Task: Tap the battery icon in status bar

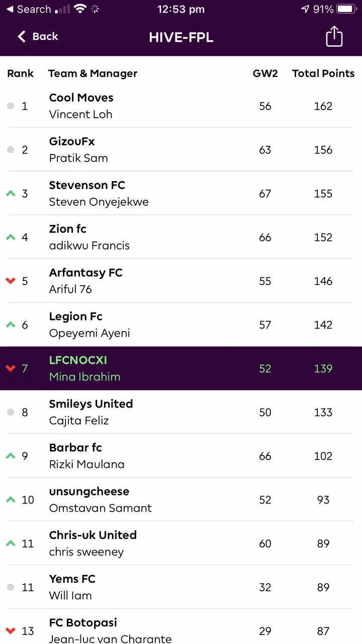Action: pos(347,9)
